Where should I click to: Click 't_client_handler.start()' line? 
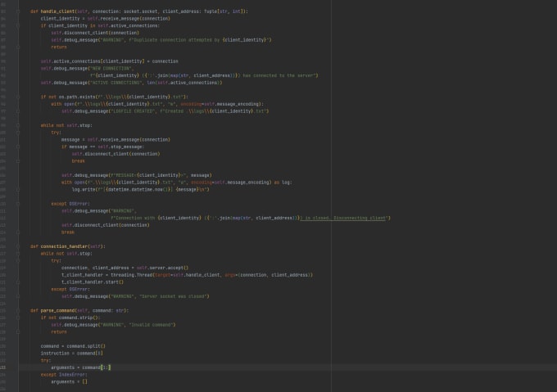[x=93, y=282]
